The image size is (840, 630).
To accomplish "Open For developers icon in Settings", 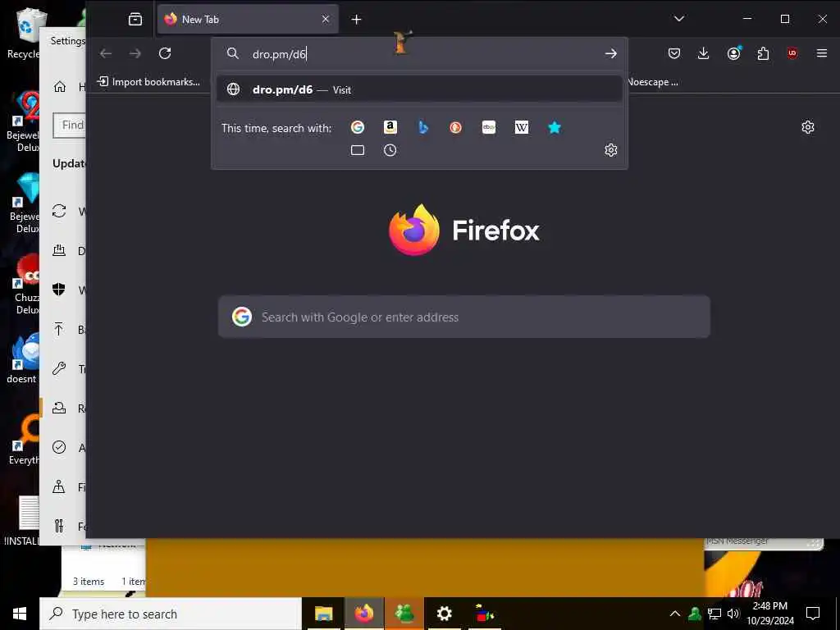I will (59, 526).
